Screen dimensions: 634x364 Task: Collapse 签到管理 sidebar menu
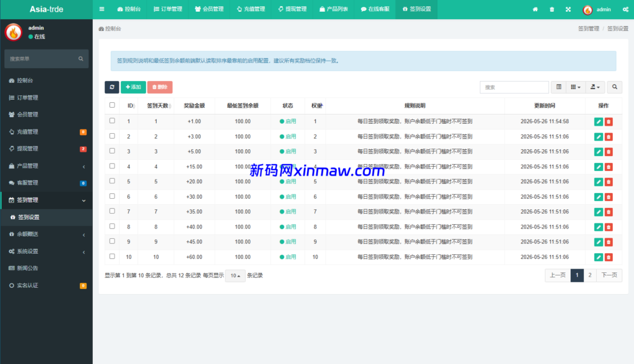[46, 200]
